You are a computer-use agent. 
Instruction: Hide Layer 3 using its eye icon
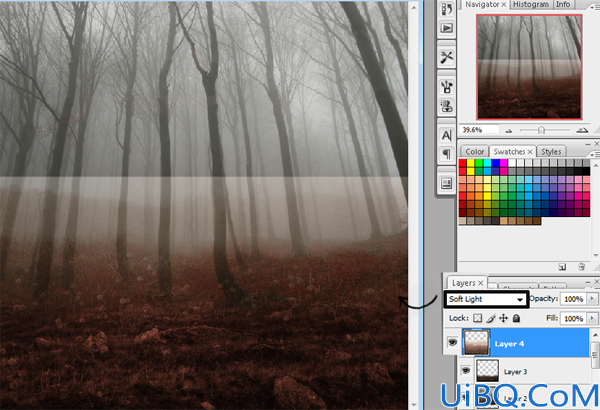465,370
